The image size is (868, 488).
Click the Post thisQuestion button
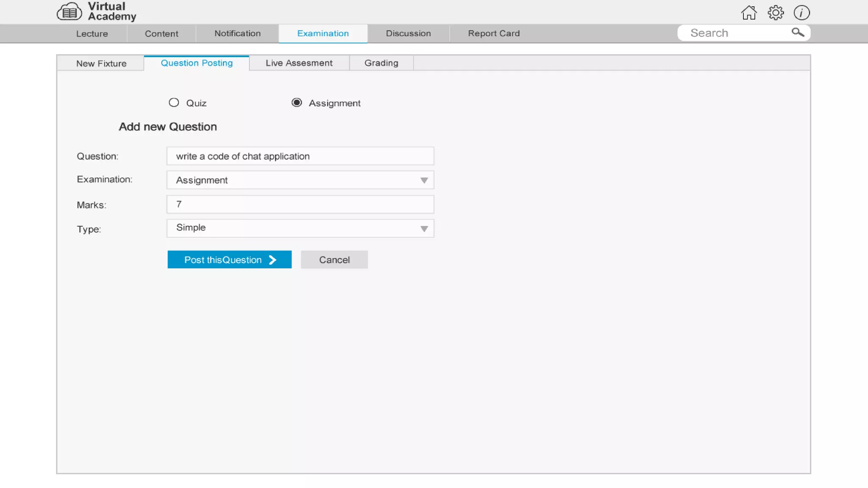pyautogui.click(x=229, y=260)
